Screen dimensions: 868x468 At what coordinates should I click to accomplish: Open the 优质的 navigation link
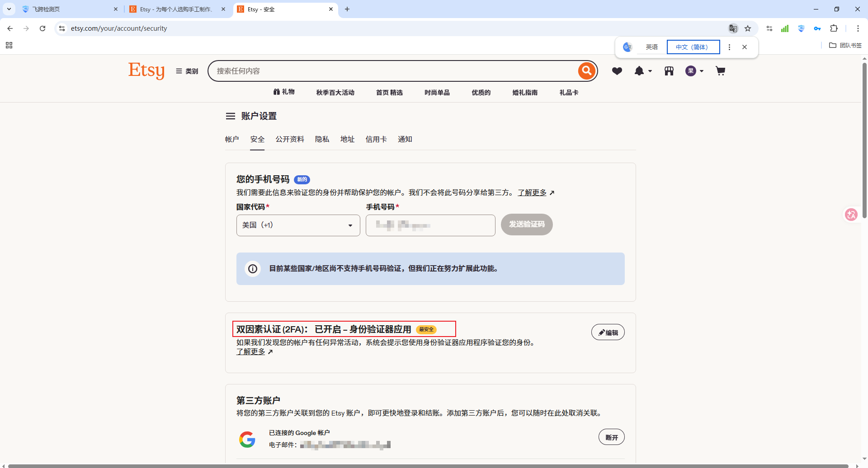[x=481, y=93]
